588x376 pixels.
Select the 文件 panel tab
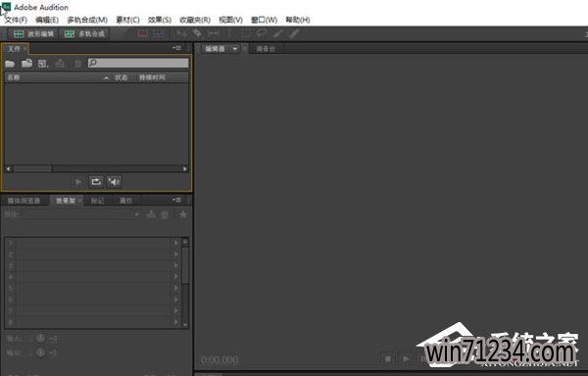(14, 49)
